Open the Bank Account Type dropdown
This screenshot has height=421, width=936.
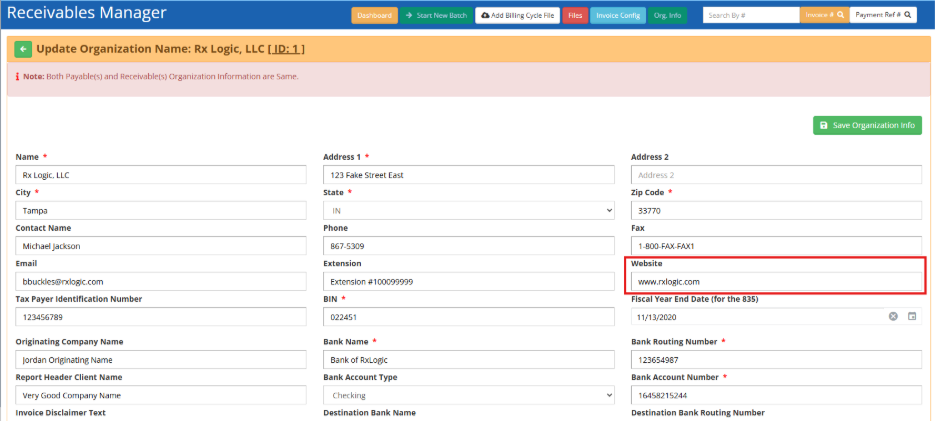tap(468, 395)
